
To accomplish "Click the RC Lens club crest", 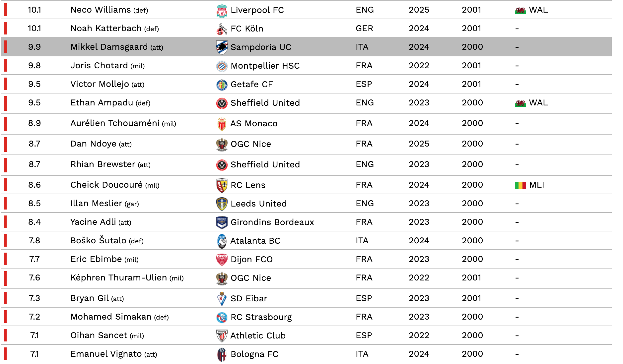I will pos(222,185).
